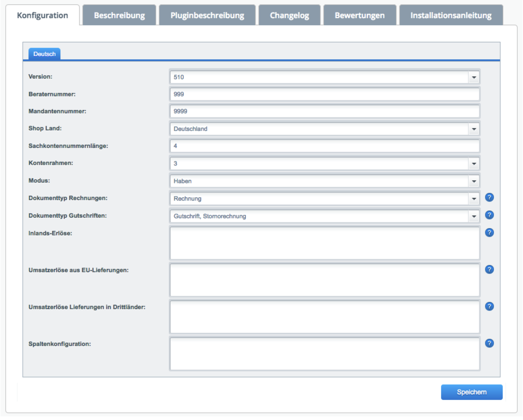Open the Changelog tab
523x420 pixels.
coord(289,15)
